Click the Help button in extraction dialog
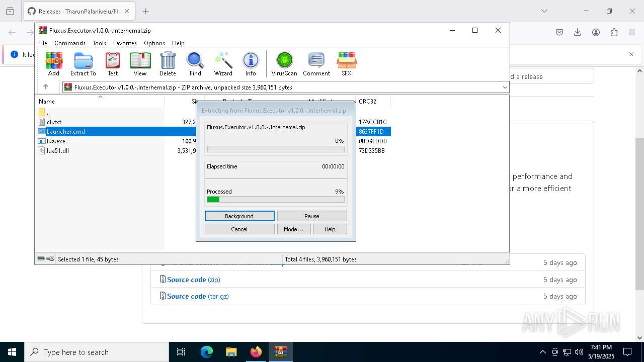 330,229
